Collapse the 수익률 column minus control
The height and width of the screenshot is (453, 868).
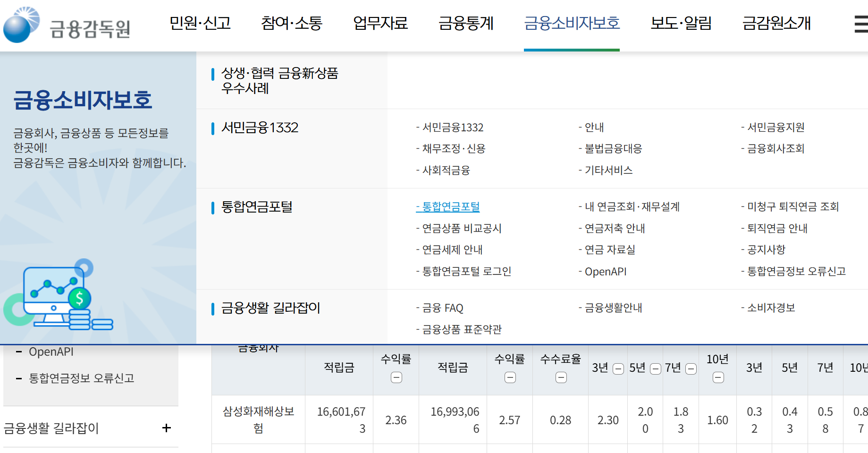tap(396, 377)
